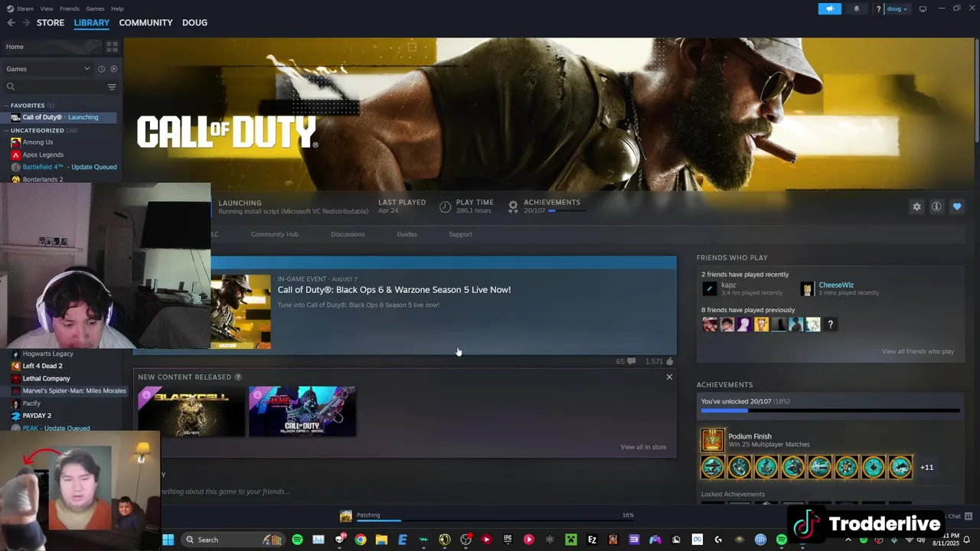Open the Black Ops 6 bundle thumbnail

(302, 411)
